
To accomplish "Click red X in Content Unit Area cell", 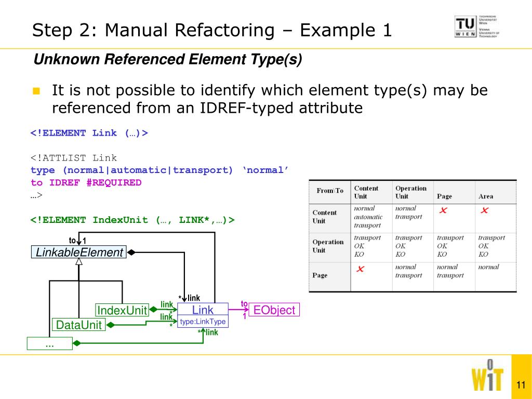I will tap(484, 210).
